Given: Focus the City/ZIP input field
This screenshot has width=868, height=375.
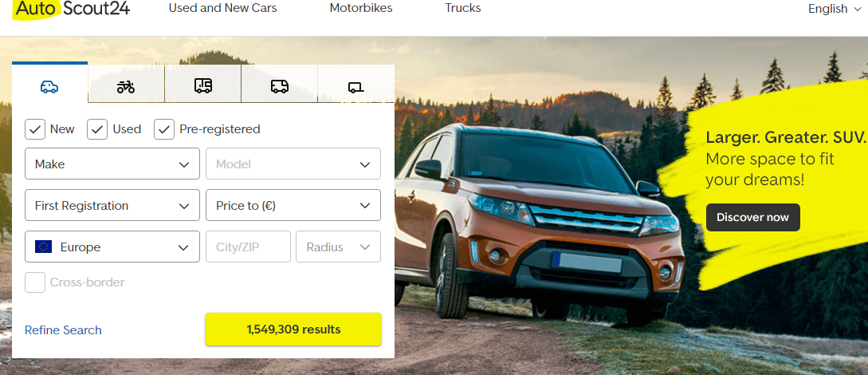Looking at the screenshot, I should [248, 247].
